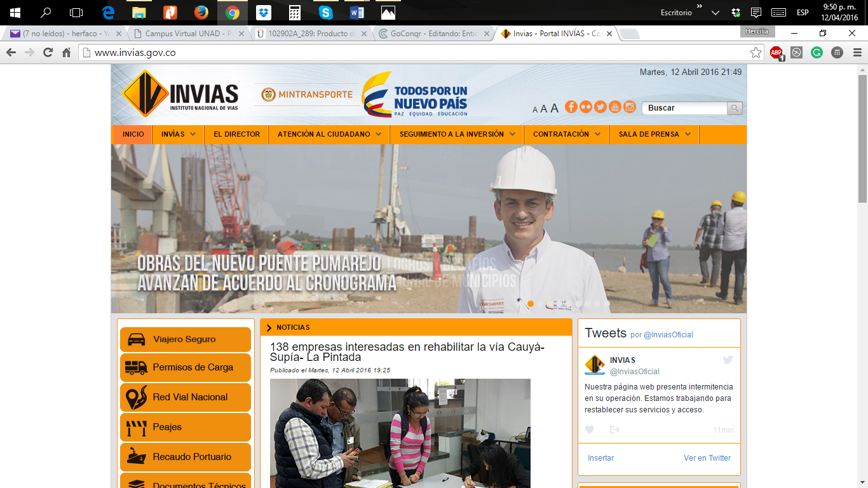Open the Recaudo Portuario button
This screenshot has width=868, height=488.
pyautogui.click(x=186, y=457)
